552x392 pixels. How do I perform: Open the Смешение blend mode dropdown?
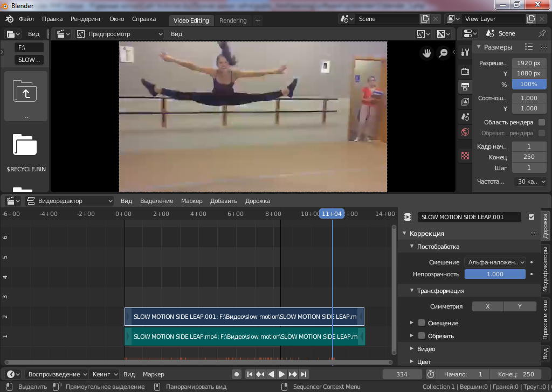(495, 262)
